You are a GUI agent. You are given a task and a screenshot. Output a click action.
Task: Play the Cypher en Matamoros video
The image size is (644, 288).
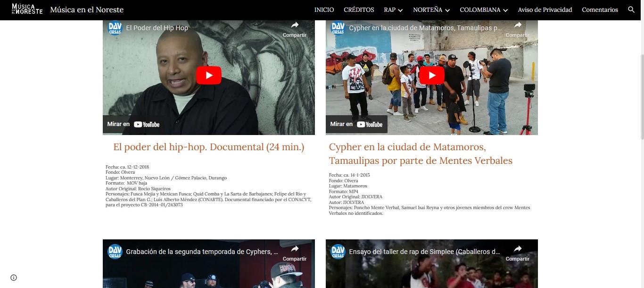[432, 76]
